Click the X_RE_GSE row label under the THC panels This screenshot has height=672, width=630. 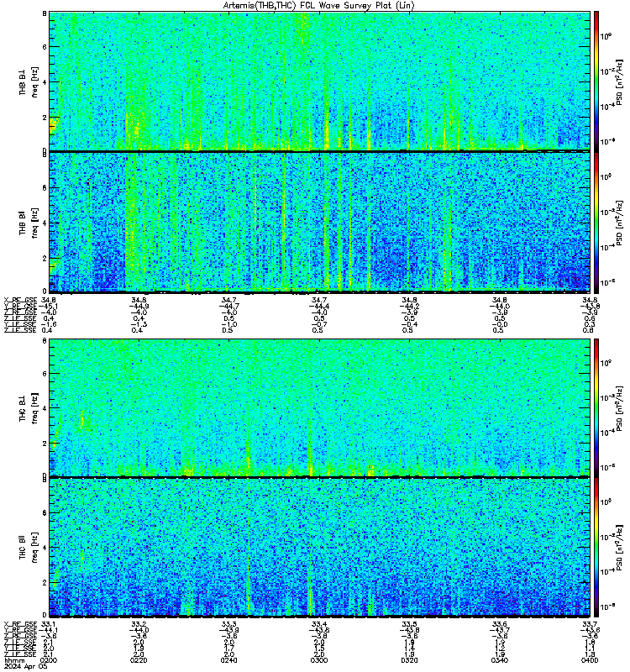pos(20,624)
